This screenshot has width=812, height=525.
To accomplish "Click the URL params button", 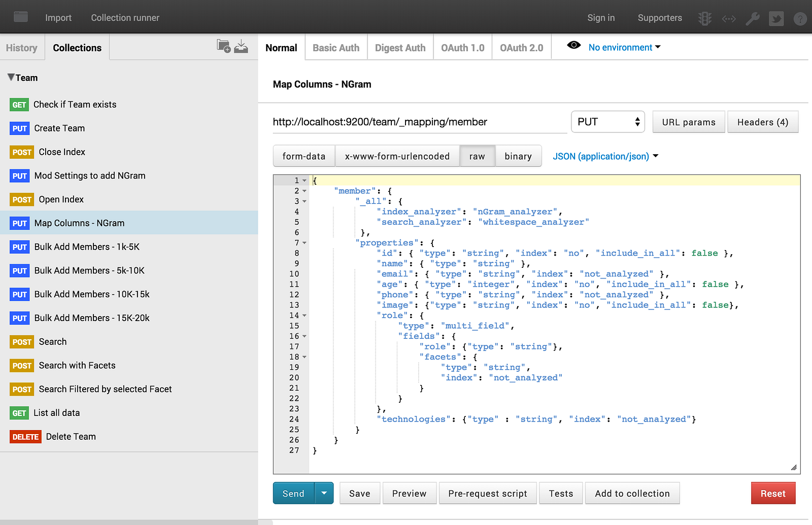I will click(689, 122).
